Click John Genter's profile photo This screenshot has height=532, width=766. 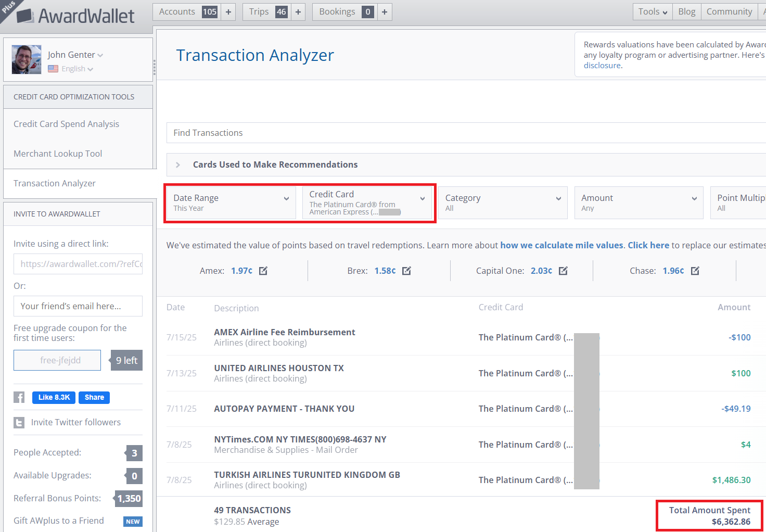pos(26,59)
